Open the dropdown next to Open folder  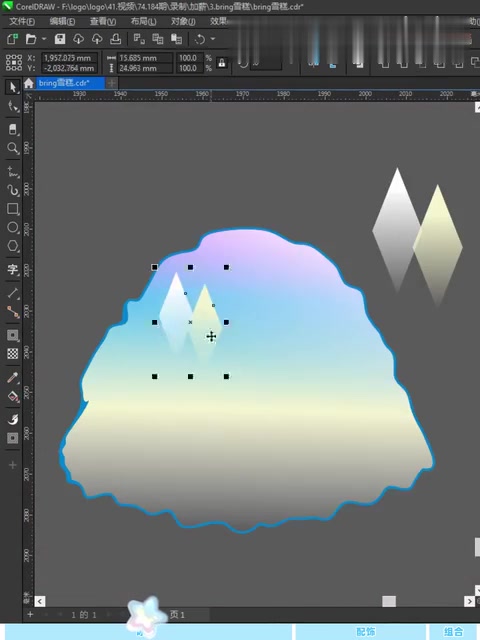click(x=44, y=39)
